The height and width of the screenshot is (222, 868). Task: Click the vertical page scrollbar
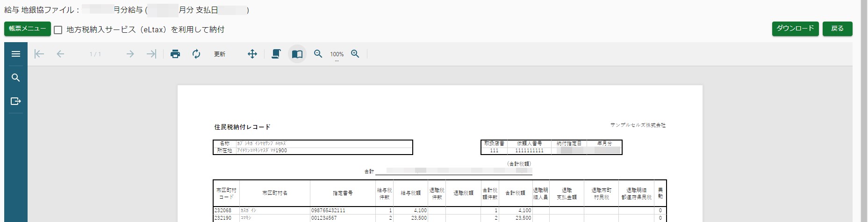864,111
